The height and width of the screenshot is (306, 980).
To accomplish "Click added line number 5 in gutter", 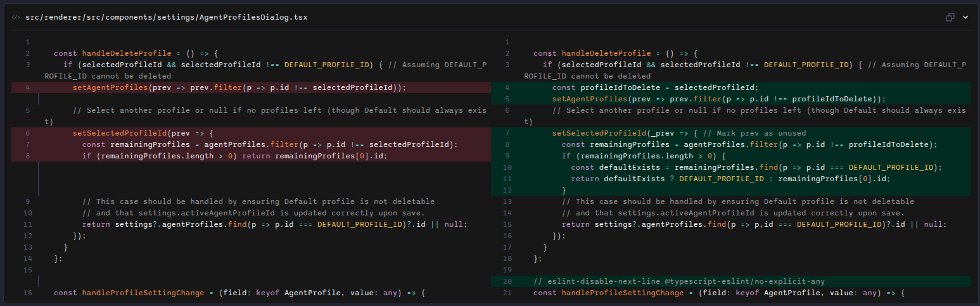I will click(x=507, y=99).
